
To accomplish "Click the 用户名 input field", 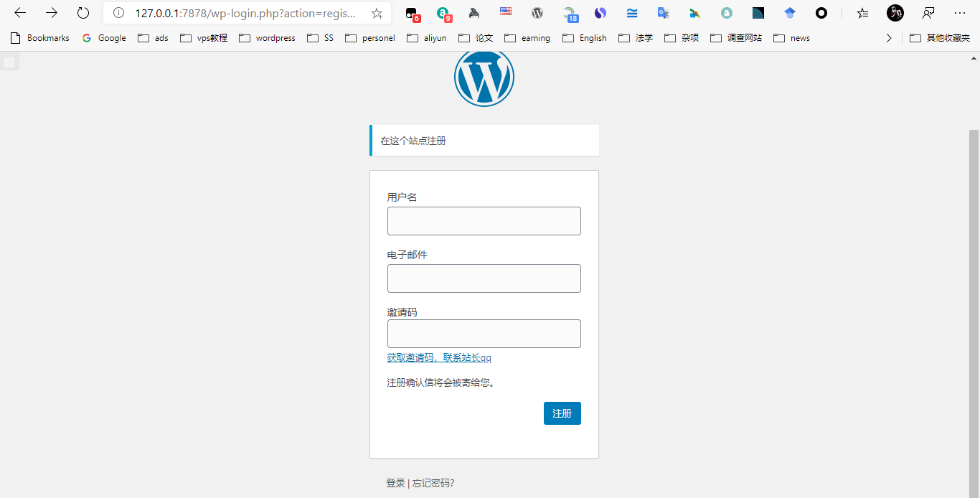I will click(484, 221).
